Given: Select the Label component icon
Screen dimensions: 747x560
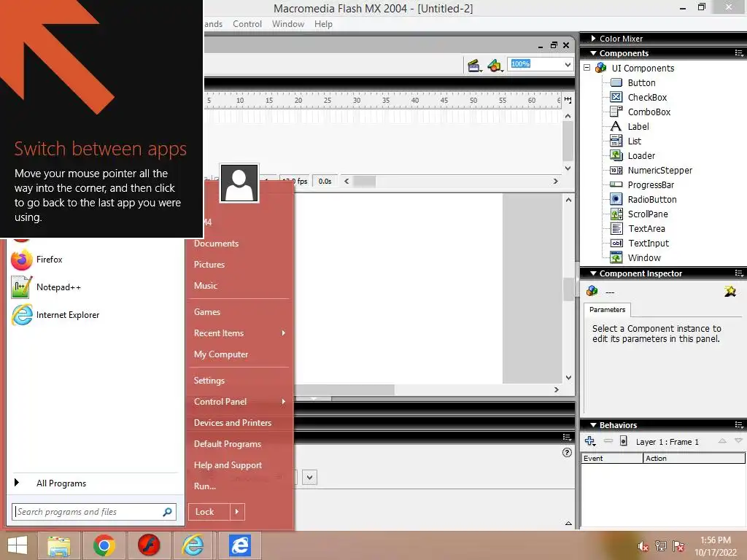Looking at the screenshot, I should coord(616,126).
